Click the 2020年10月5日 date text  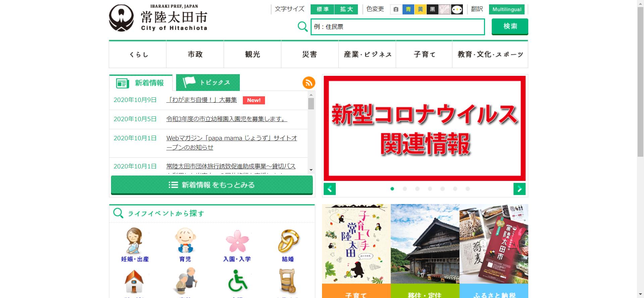(135, 119)
